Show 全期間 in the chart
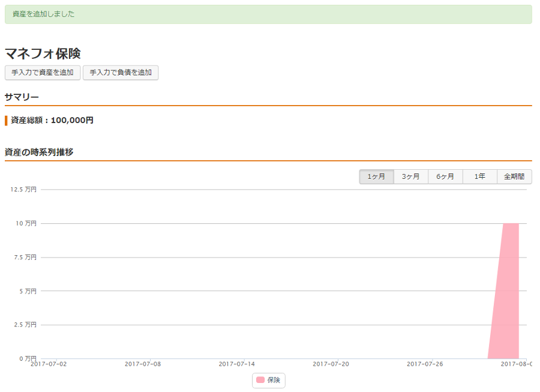The width and height of the screenshot is (540, 392). coord(514,176)
